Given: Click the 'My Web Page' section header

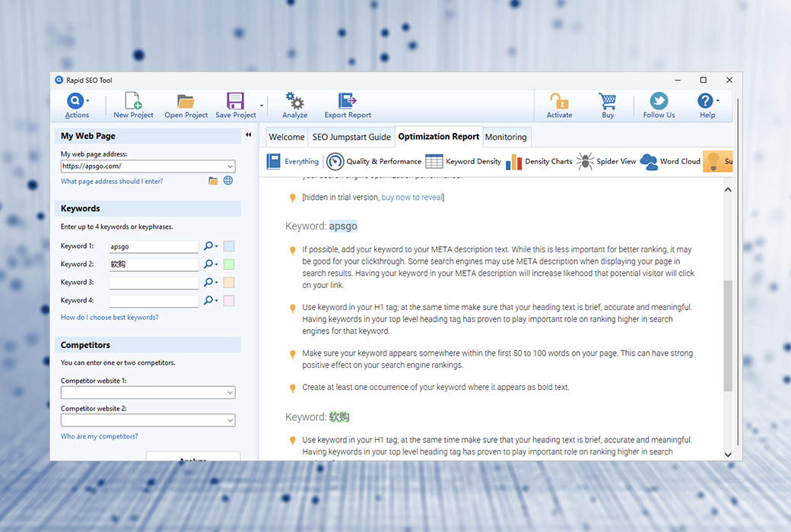Looking at the screenshot, I should click(x=148, y=135).
